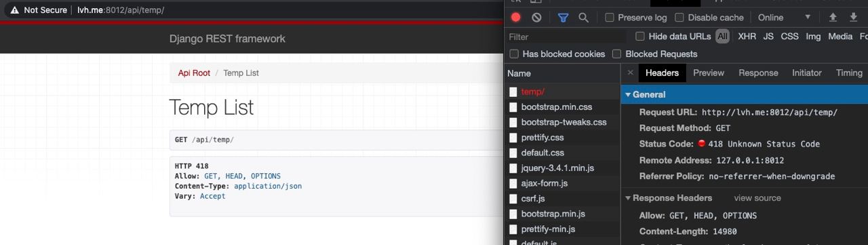Select the bootstrap-tweaks.css request
The image size is (868, 245).
562,122
